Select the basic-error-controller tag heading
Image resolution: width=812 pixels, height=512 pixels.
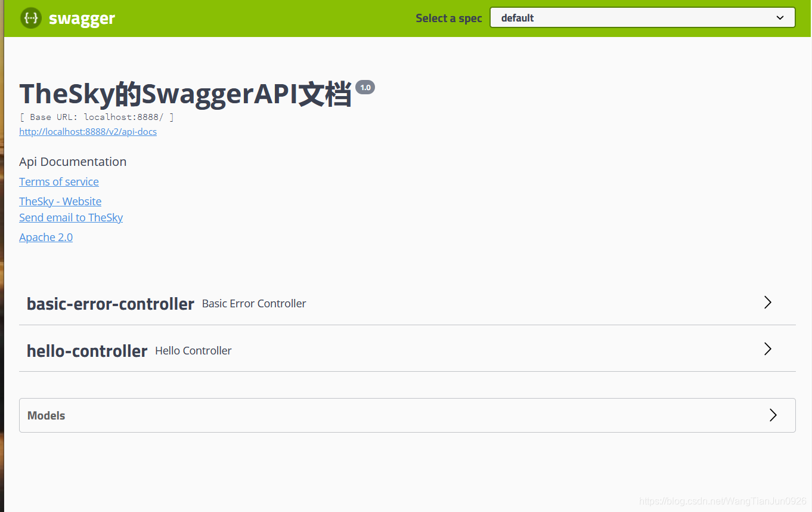tap(110, 304)
